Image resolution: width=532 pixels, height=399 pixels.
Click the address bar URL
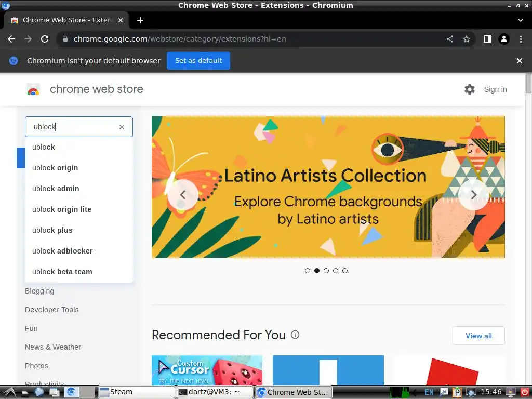pos(180,39)
